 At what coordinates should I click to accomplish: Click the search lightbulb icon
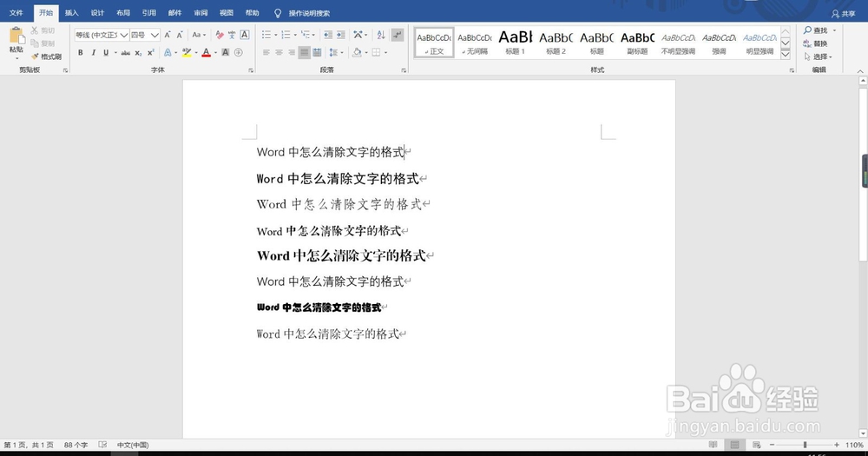(x=278, y=13)
